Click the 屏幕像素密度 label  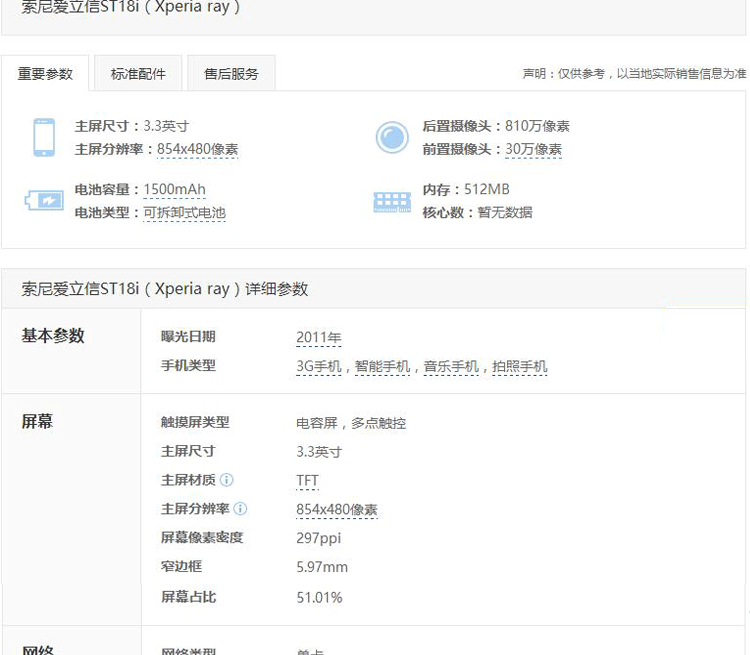202,538
